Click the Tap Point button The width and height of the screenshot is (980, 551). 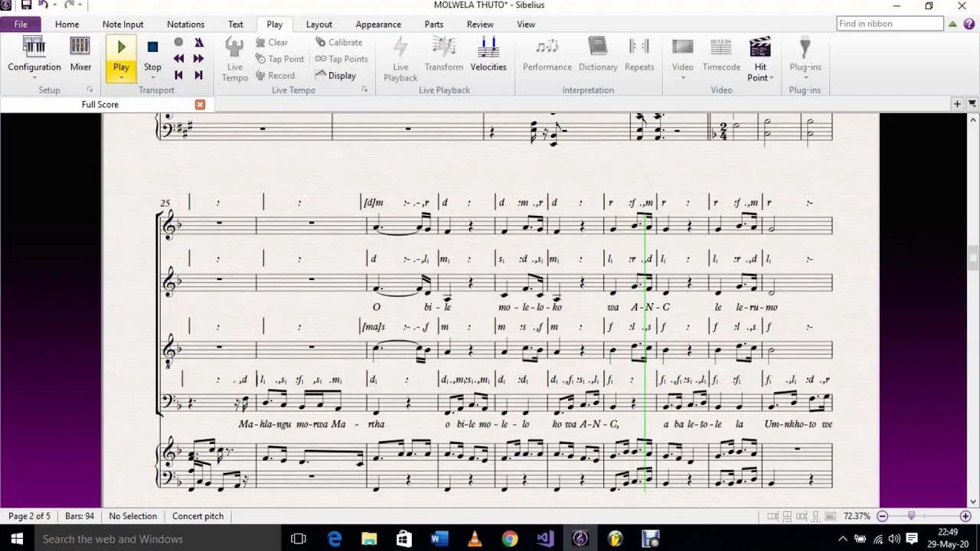pyautogui.click(x=279, y=59)
